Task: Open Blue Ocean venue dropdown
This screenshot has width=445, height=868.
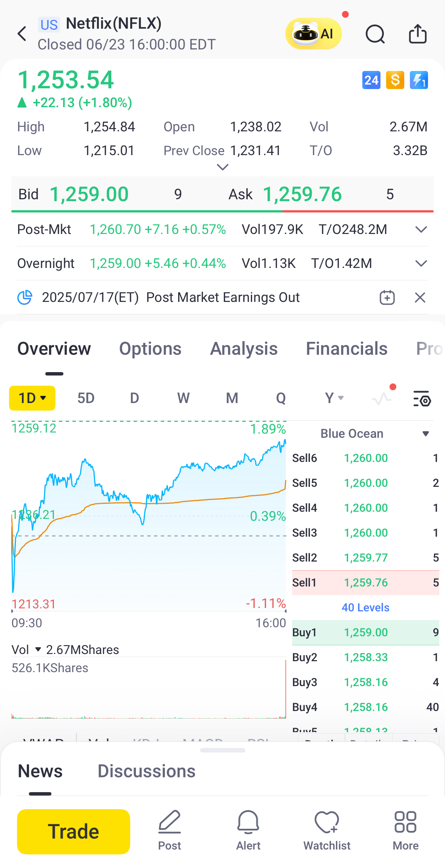Action: [x=425, y=434]
